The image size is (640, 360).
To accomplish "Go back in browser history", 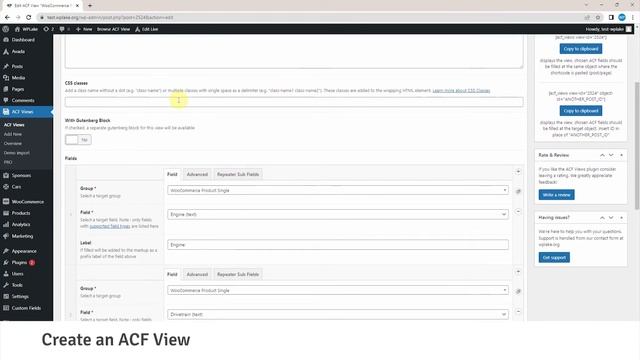I will pos(7,18).
